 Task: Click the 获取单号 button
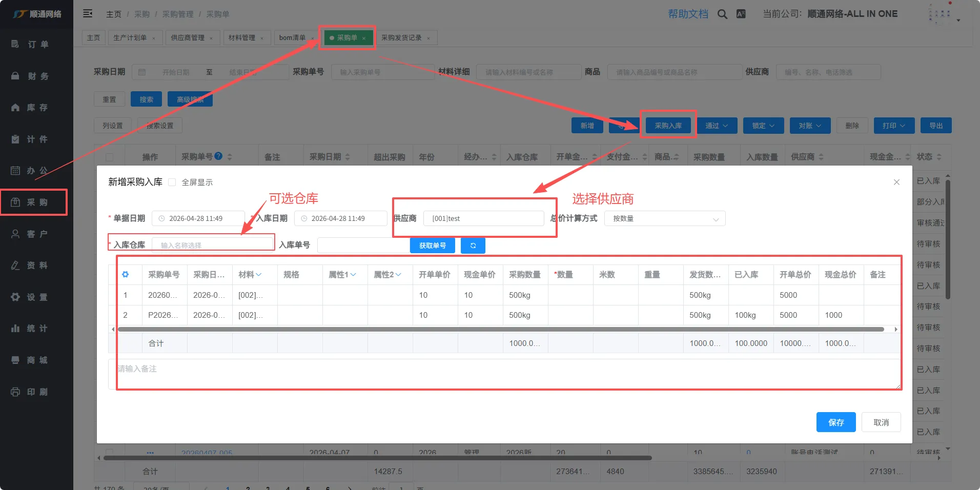point(432,246)
